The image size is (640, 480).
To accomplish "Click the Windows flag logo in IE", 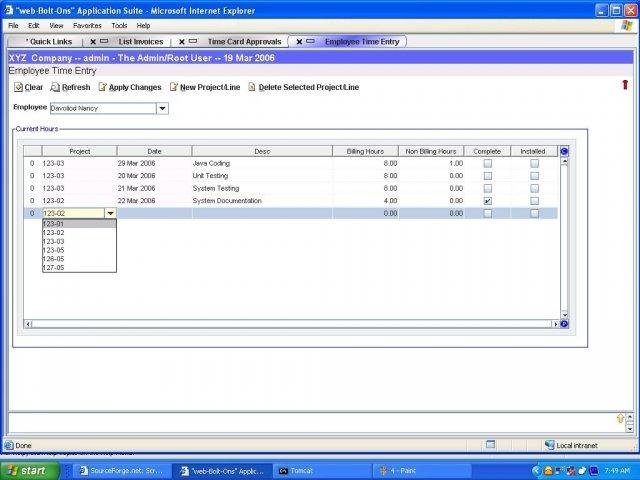I will point(627,25).
